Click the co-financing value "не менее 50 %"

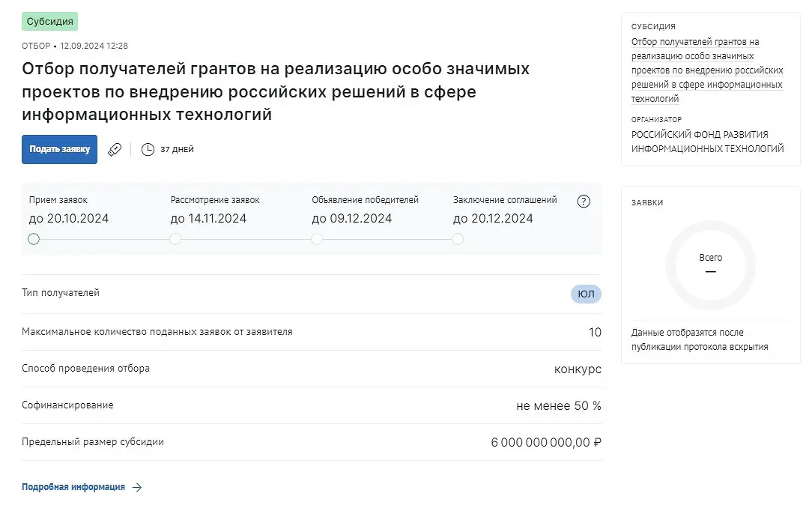coord(559,406)
